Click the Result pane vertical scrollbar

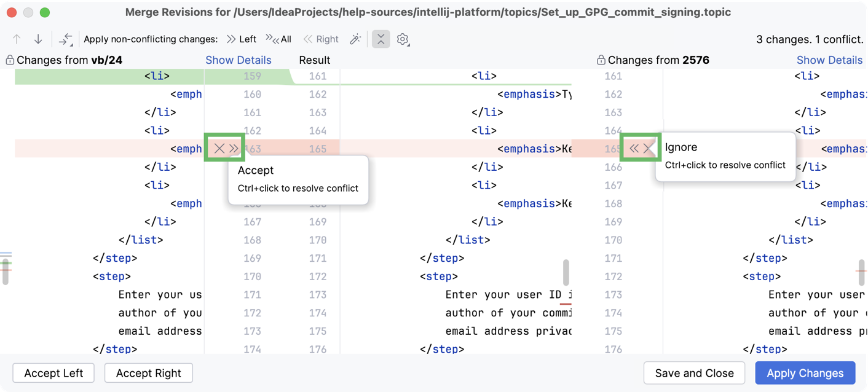[566, 272]
